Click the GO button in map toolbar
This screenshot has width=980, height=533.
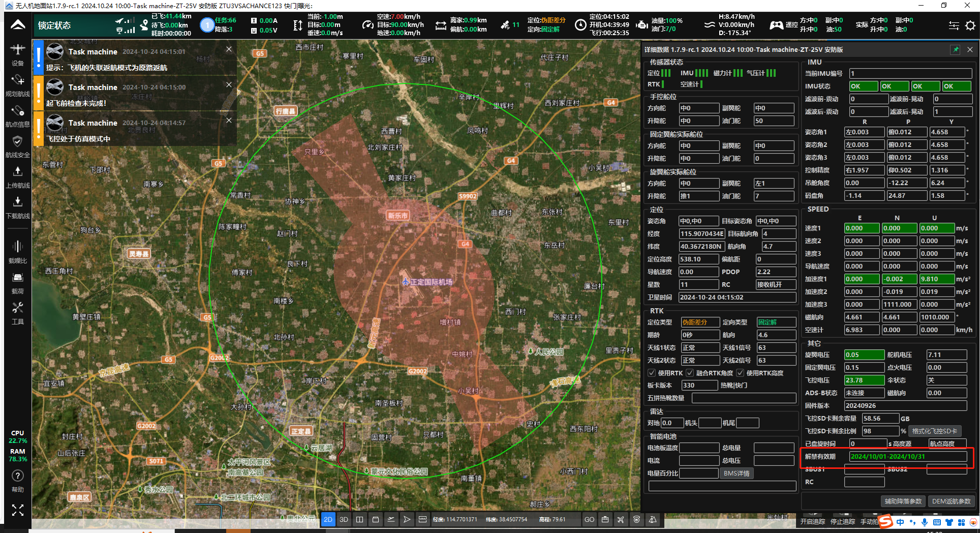click(589, 519)
